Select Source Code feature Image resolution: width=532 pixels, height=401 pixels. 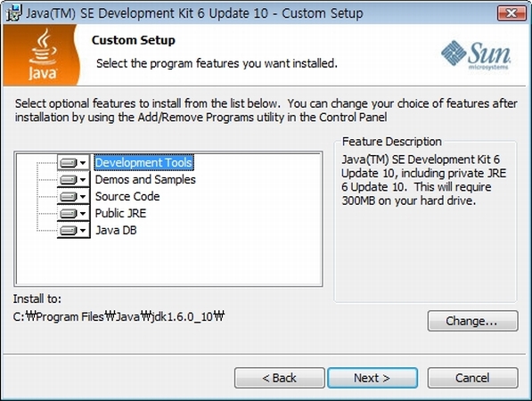click(127, 196)
